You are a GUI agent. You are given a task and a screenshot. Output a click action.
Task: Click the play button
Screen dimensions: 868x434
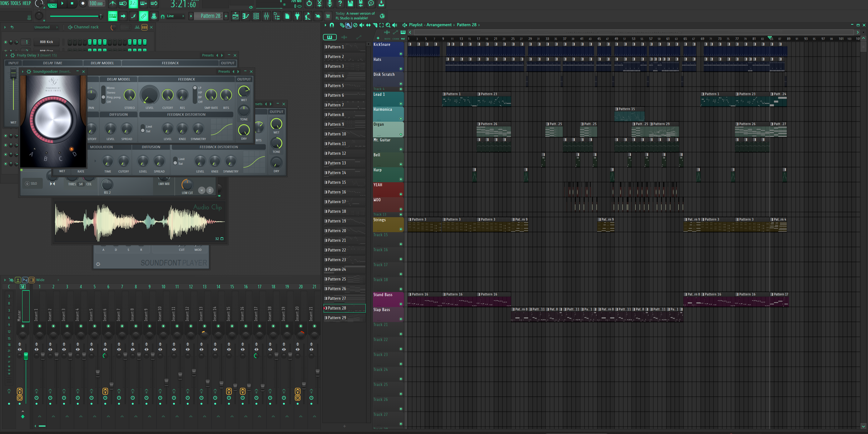click(62, 3)
